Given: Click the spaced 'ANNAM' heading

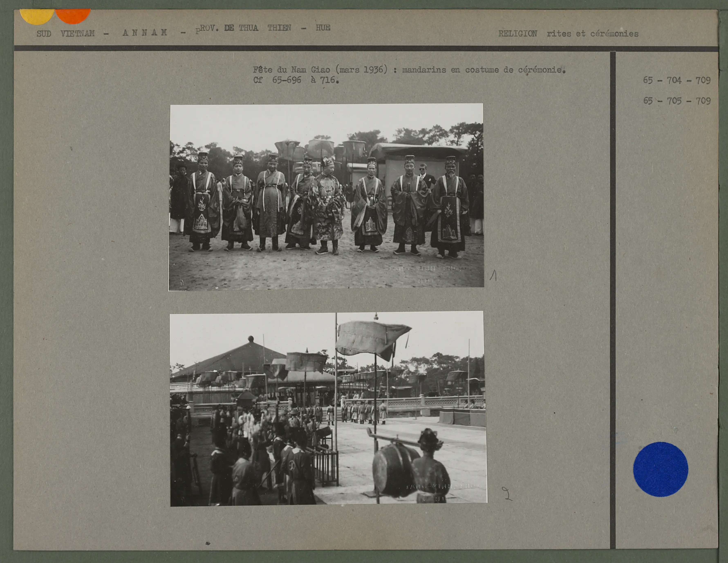Looking at the screenshot, I should 145,33.
